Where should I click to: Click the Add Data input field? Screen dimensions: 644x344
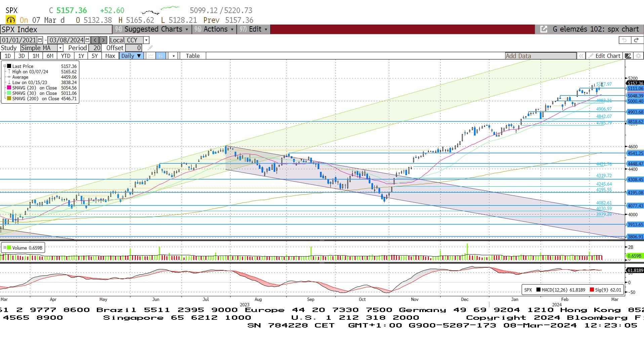pyautogui.click(x=540, y=56)
